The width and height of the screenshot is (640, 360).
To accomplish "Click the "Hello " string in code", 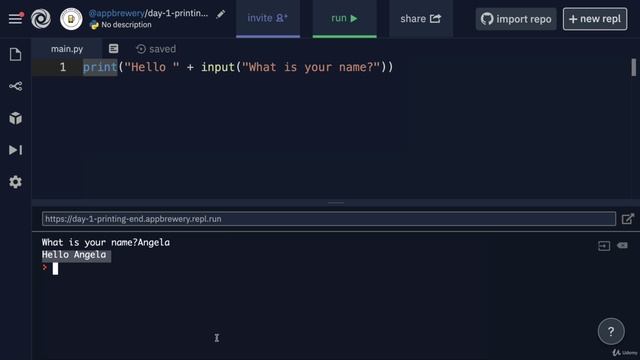I will 152,67.
